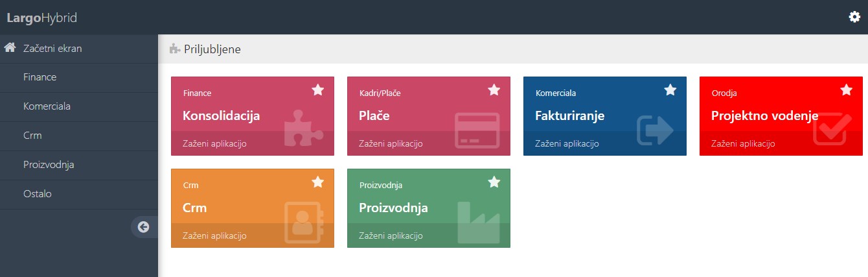Click the arrow export icon on Fakturiranje
868x277 pixels.
655,130
